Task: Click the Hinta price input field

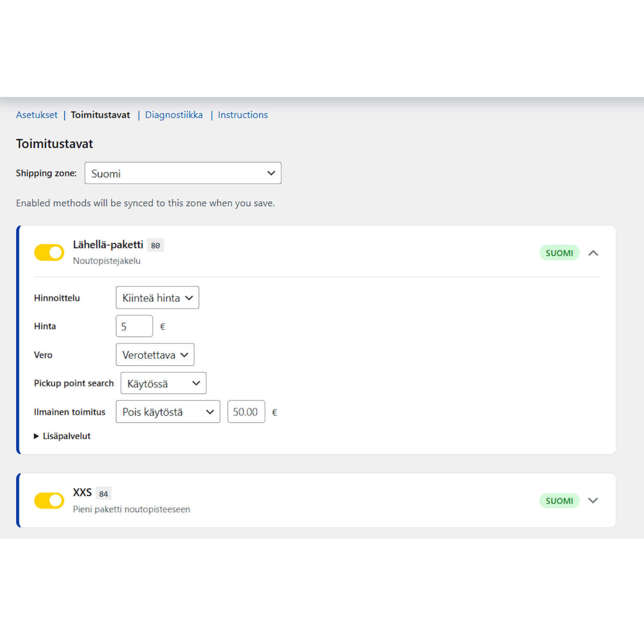Action: 134,326
